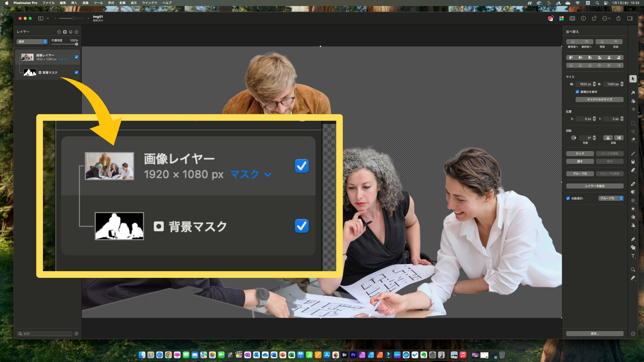Select the Type text tool
This screenshot has width=644, height=362.
click(x=633, y=256)
